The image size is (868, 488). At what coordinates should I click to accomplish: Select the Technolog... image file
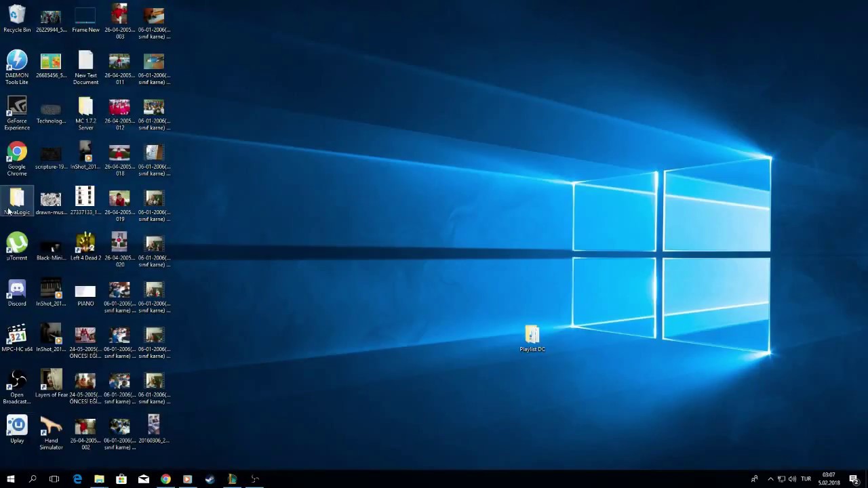[51, 113]
